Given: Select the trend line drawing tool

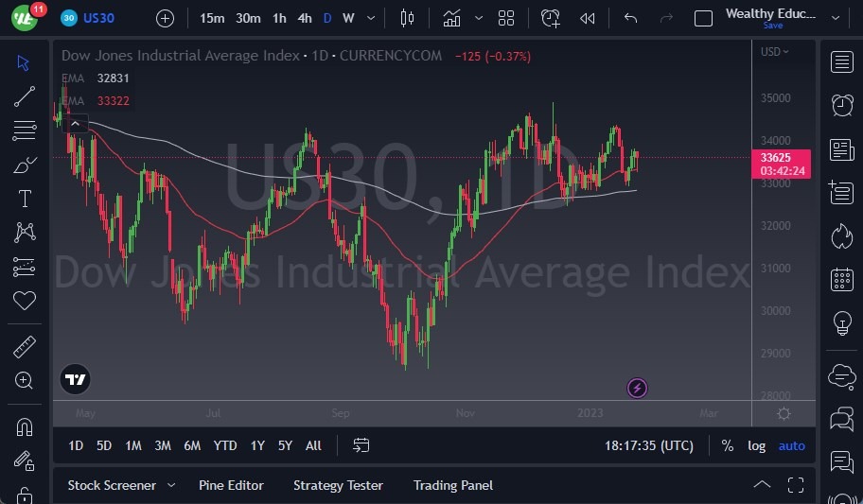Looking at the screenshot, I should pyautogui.click(x=25, y=96).
